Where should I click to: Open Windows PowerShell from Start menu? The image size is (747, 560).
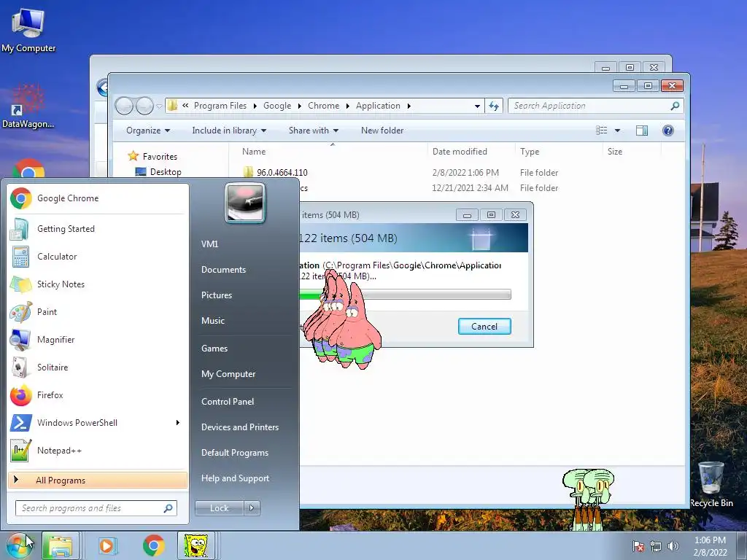point(97,423)
